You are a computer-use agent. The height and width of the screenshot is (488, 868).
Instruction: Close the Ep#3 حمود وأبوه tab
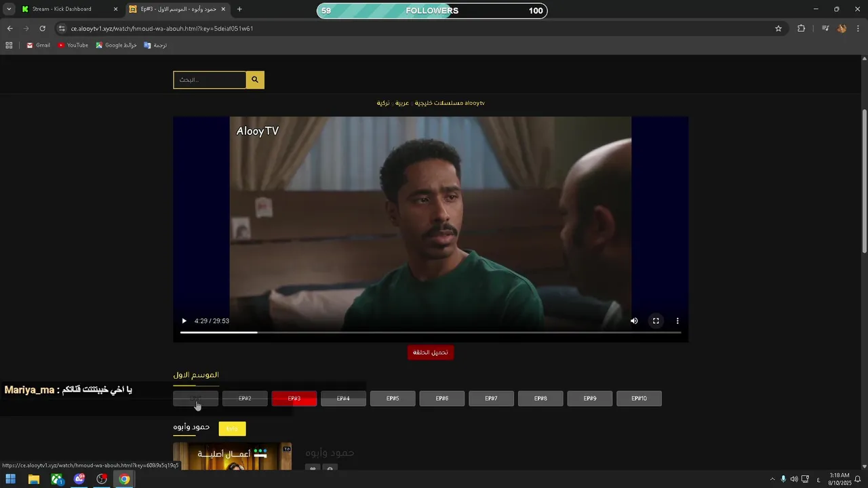coord(223,9)
